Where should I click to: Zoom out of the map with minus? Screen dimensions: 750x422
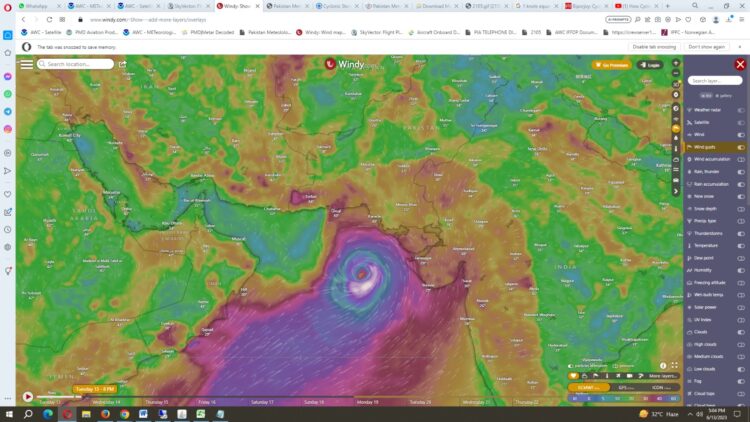point(676,73)
